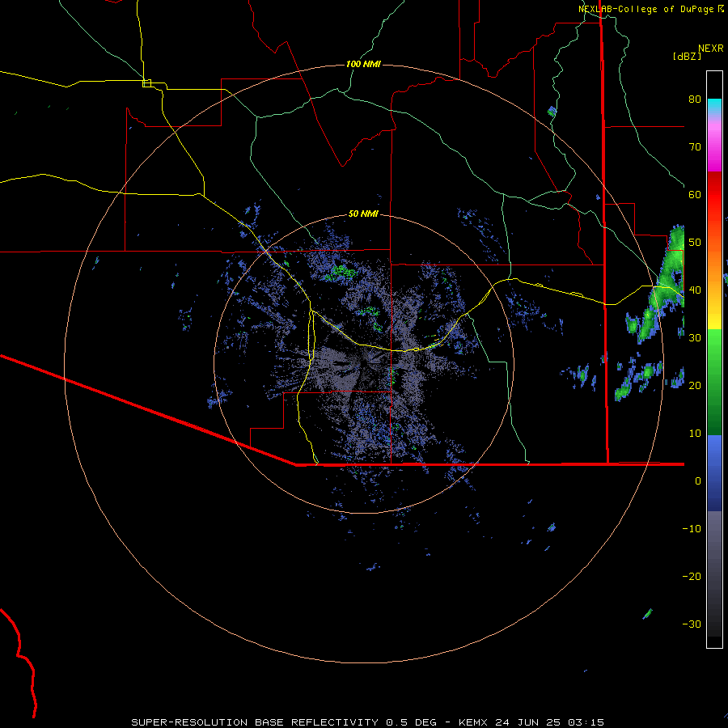Click the 0 dBZ scale value

698,481
